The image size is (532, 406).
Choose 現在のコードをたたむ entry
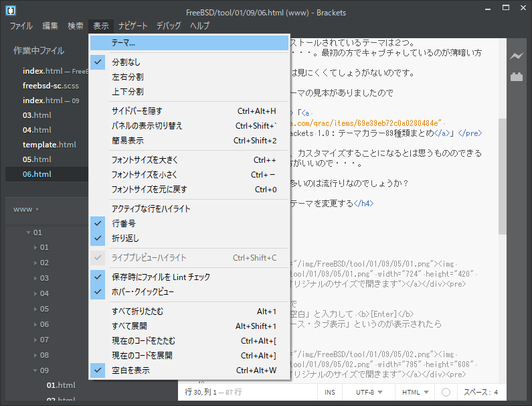click(x=189, y=341)
